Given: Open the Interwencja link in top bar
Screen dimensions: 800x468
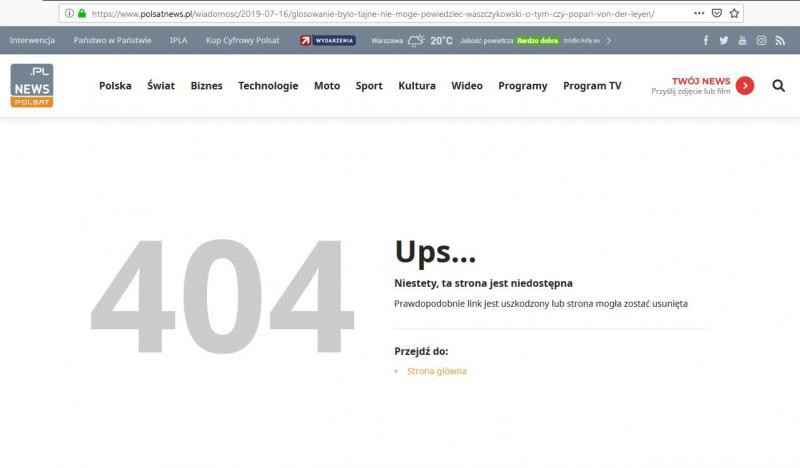Looking at the screenshot, I should 32,41.
